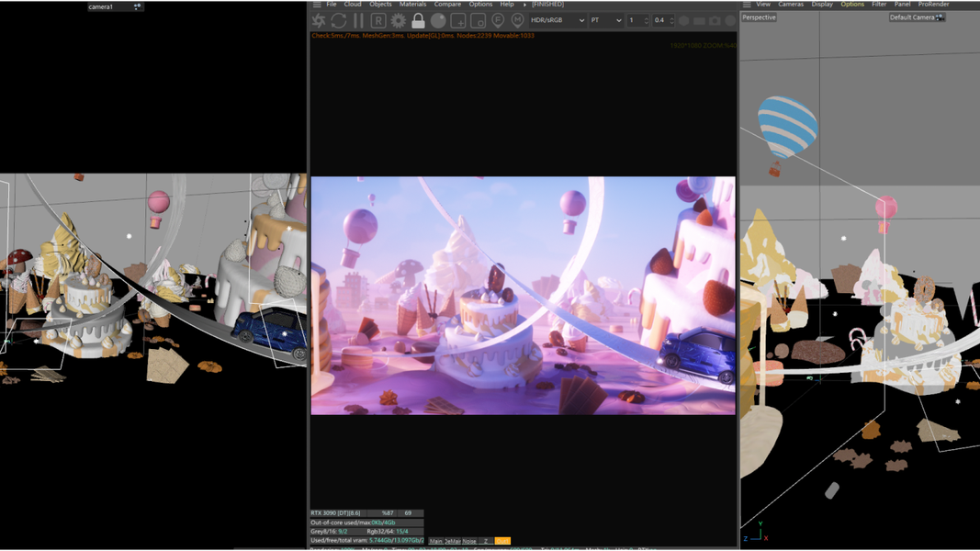Select the blue car in camera1 viewport
980x551 pixels.
tap(269, 333)
